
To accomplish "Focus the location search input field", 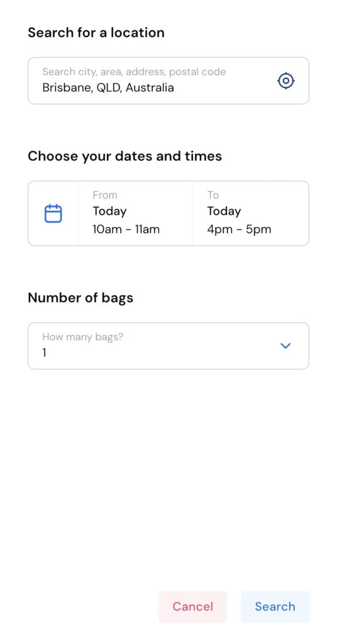I will coord(168,80).
